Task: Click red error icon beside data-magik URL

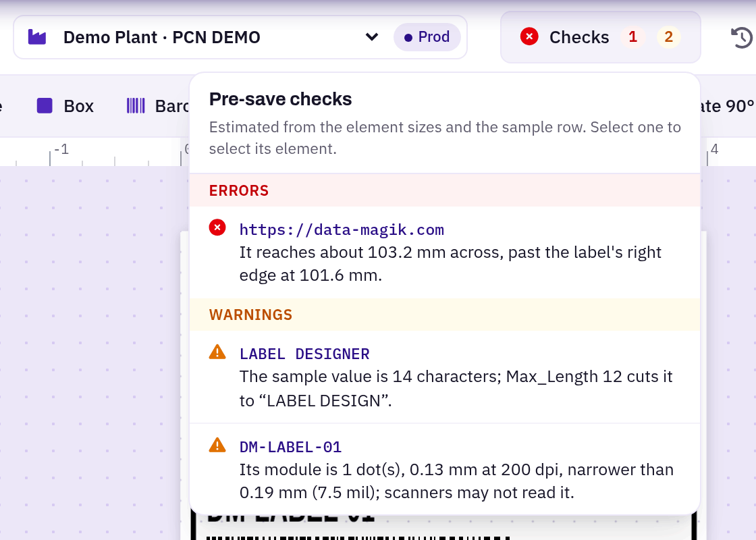Action: click(217, 227)
